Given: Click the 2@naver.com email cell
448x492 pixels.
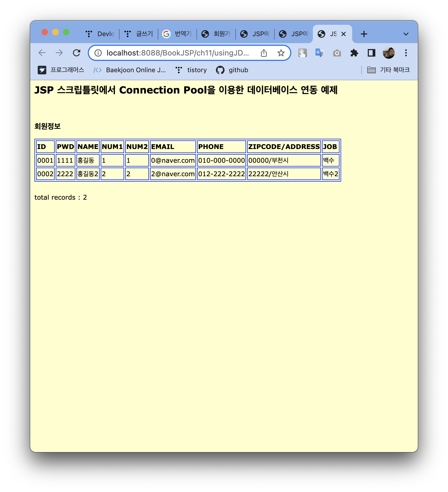Looking at the screenshot, I should coord(173,174).
